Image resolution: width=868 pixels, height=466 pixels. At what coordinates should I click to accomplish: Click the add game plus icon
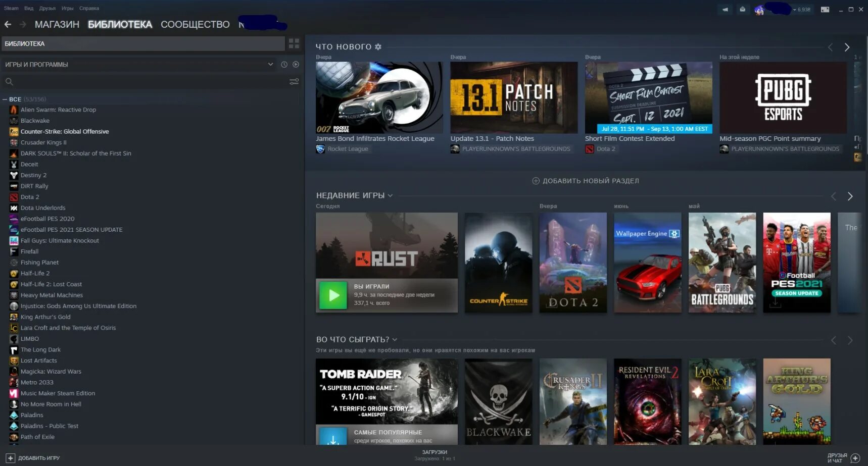pyautogui.click(x=10, y=458)
